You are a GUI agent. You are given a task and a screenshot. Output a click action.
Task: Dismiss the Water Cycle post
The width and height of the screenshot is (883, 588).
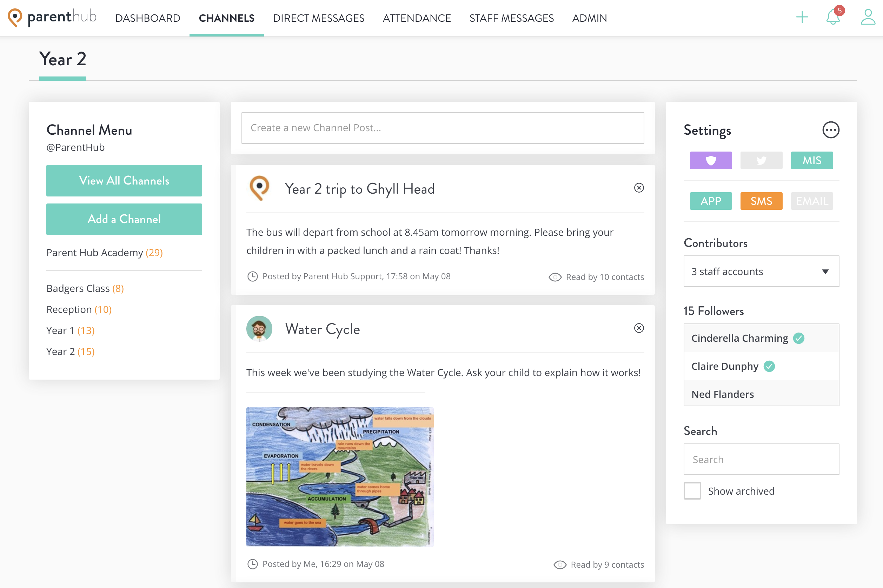(x=639, y=328)
